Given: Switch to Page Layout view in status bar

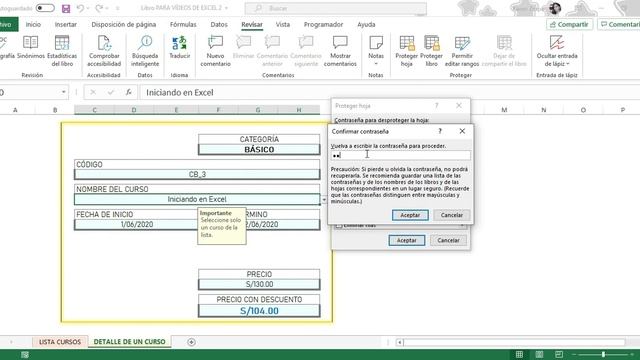Looking at the screenshot, I should point(539,354).
